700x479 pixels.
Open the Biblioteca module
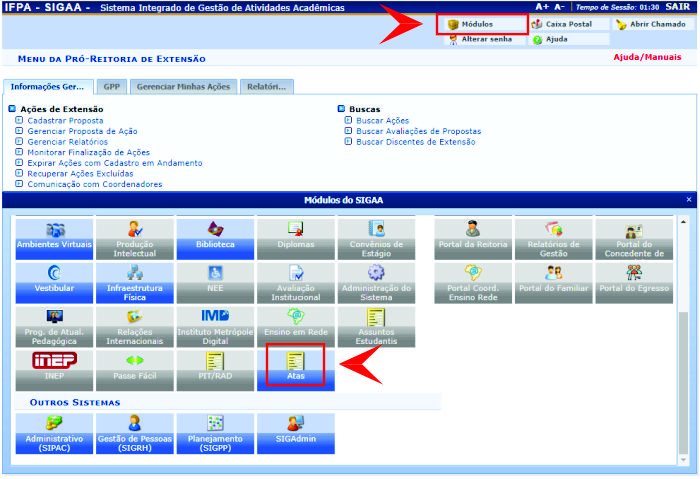pos(215,239)
